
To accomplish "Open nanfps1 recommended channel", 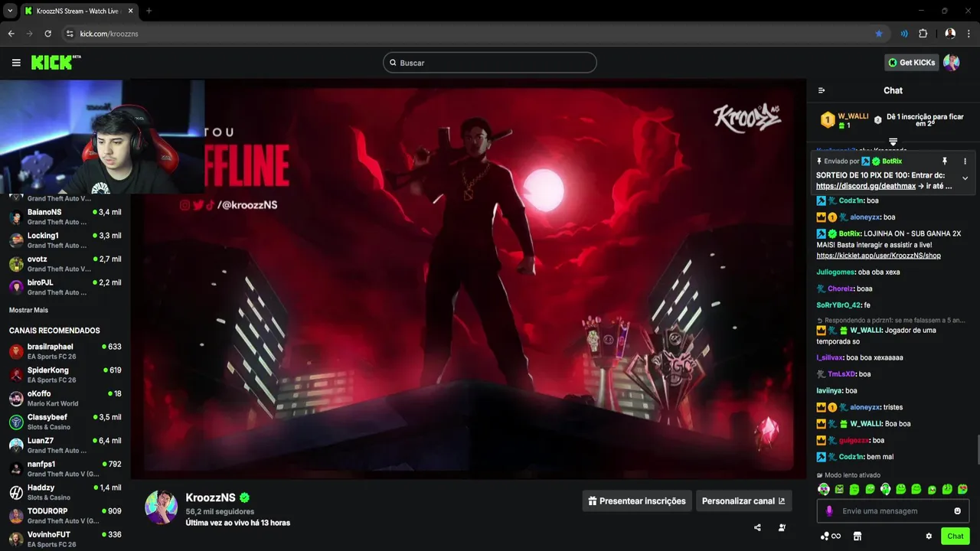I will (x=65, y=469).
